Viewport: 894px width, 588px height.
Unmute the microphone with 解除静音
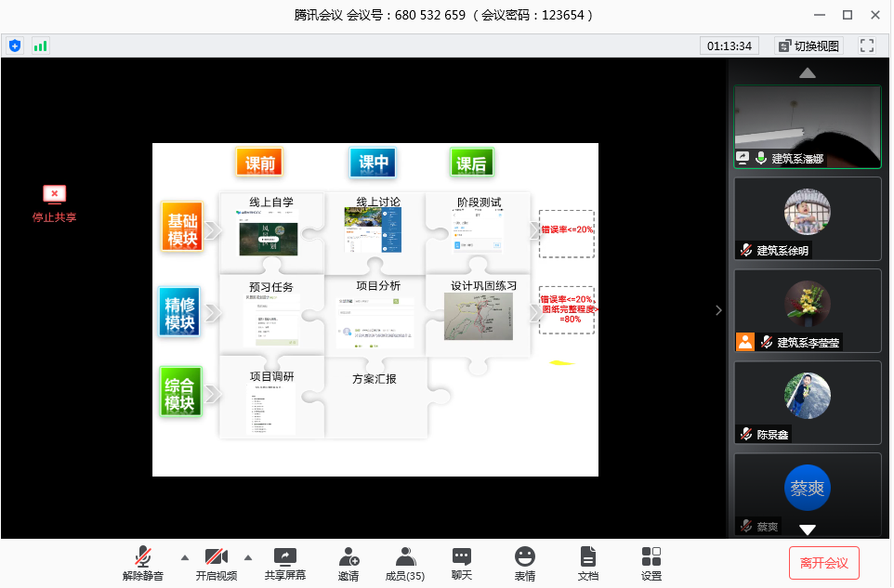tap(143, 563)
